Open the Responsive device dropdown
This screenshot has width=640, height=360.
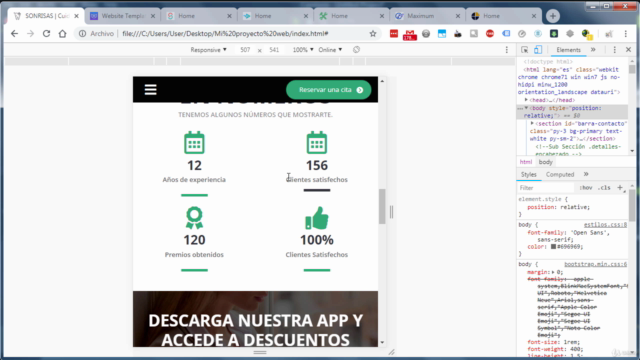click(x=208, y=50)
